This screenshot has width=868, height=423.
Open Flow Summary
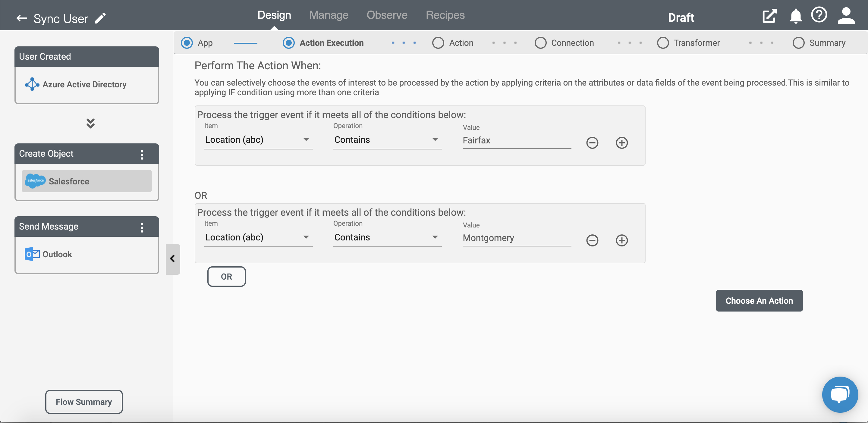[84, 401]
